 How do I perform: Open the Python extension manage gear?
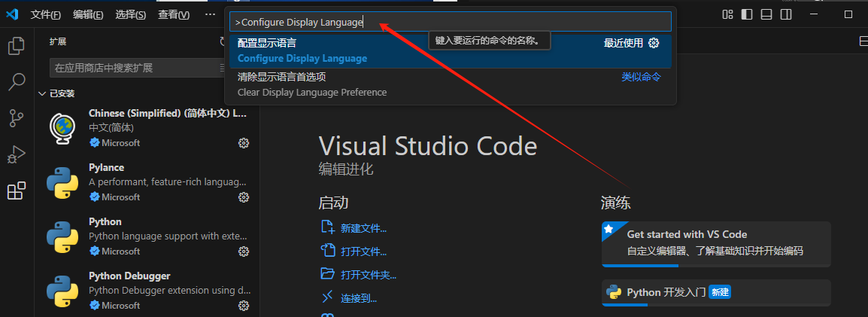(x=243, y=251)
